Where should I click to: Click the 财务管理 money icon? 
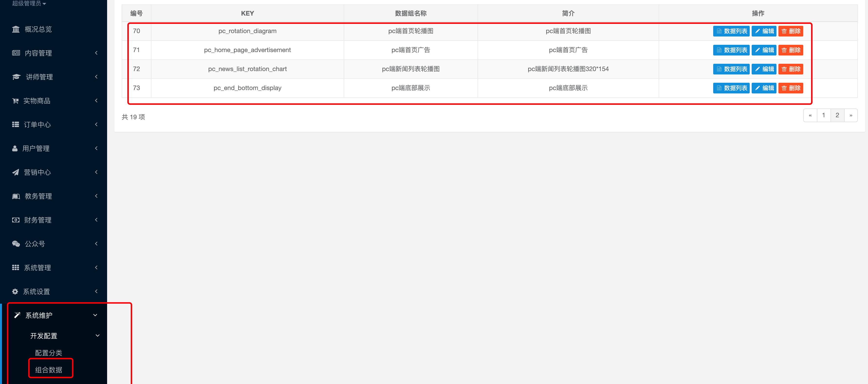(16, 220)
